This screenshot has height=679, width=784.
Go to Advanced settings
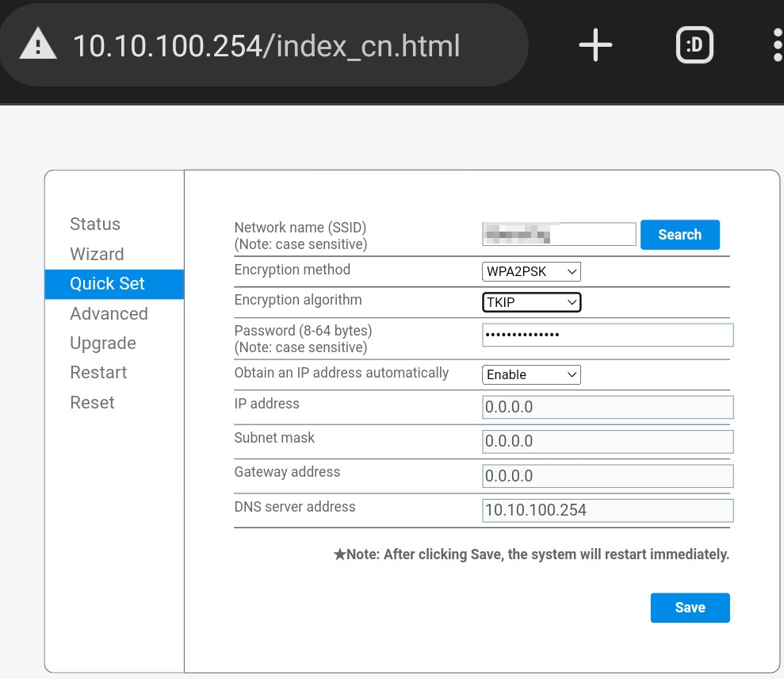click(x=109, y=313)
